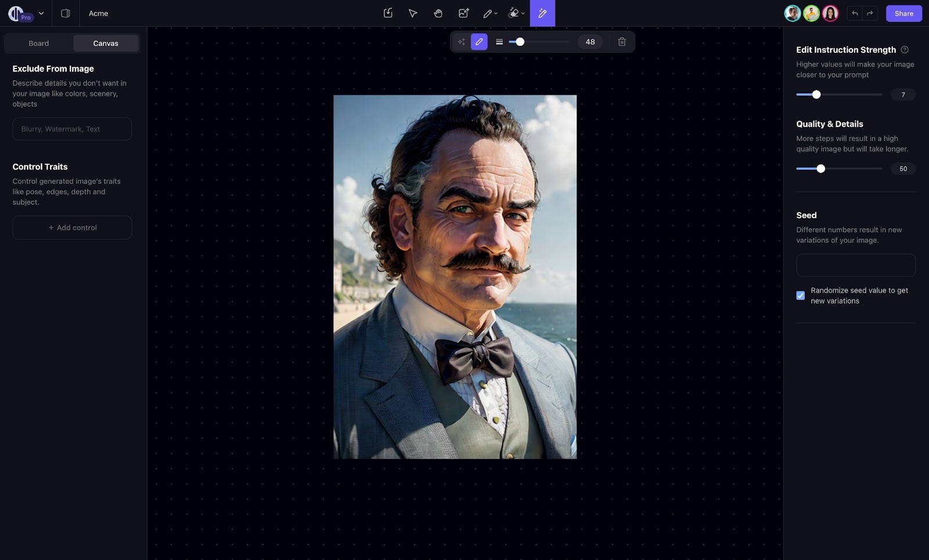Click the Acme project name

98,13
